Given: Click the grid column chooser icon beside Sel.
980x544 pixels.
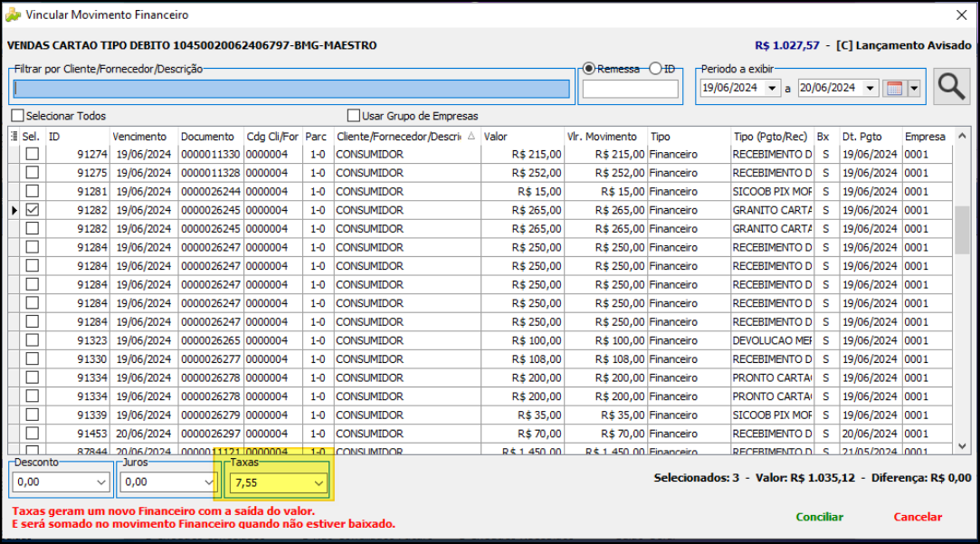Looking at the screenshot, I should (14, 137).
